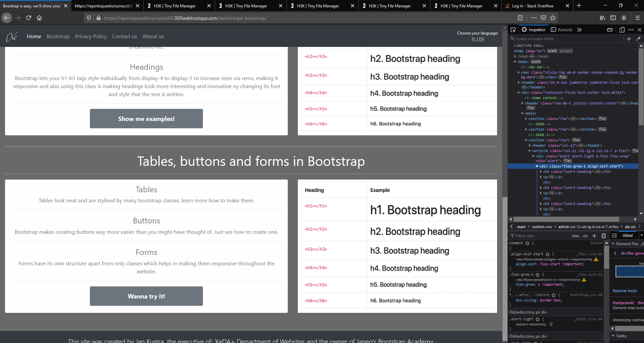Viewport: 644px width, 343px height.
Task: Open the sidebar tabs dropdown arrow
Action: click(x=641, y=235)
